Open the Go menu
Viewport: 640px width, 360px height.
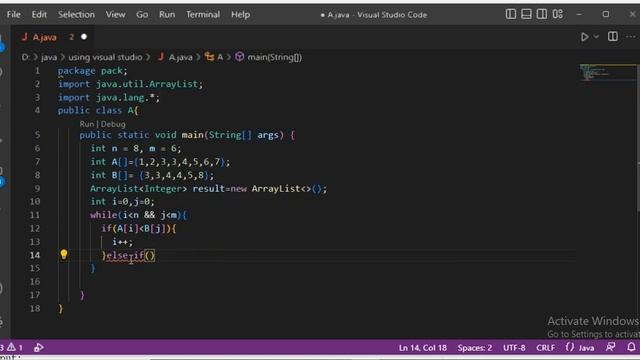point(142,15)
